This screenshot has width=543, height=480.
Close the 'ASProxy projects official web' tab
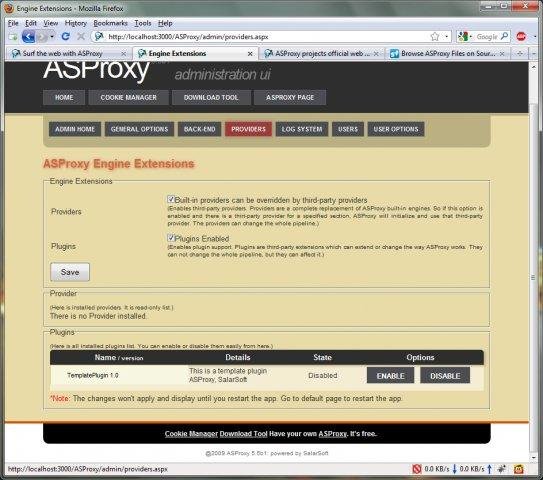click(376, 54)
